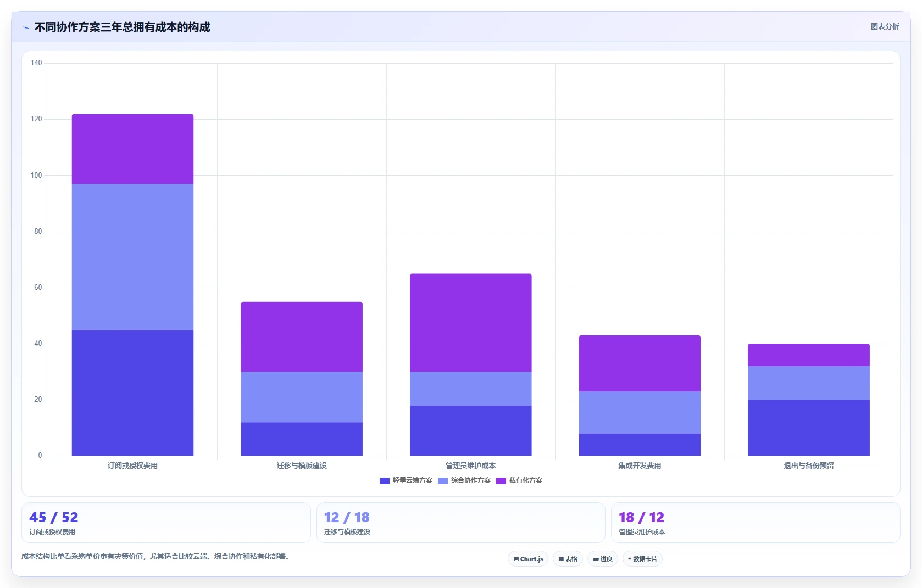Click the purple segment of the 退出与备份预留 bar
This screenshot has width=922, height=588.
(x=809, y=355)
